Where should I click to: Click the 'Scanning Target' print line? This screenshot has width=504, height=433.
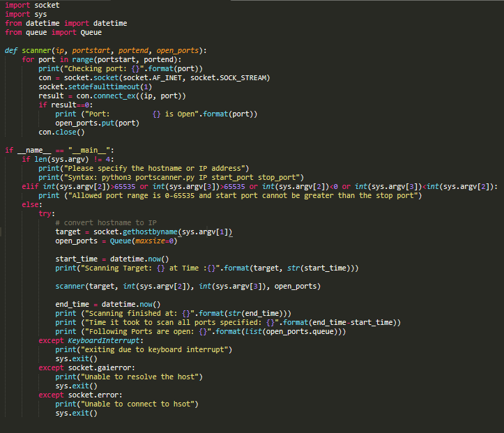(x=206, y=268)
